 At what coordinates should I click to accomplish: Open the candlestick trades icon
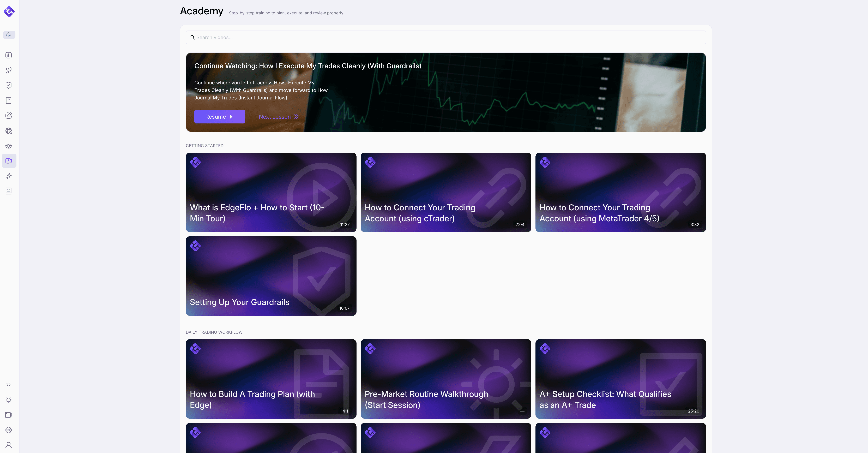[x=9, y=70]
